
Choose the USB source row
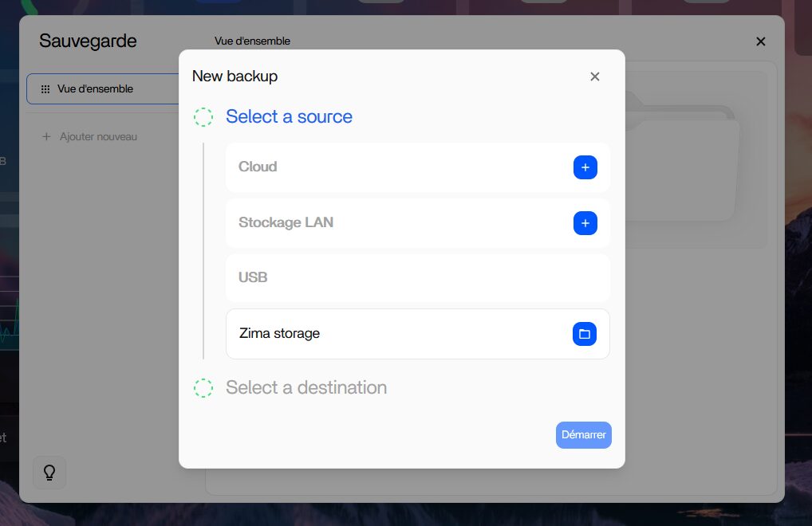[x=417, y=278]
